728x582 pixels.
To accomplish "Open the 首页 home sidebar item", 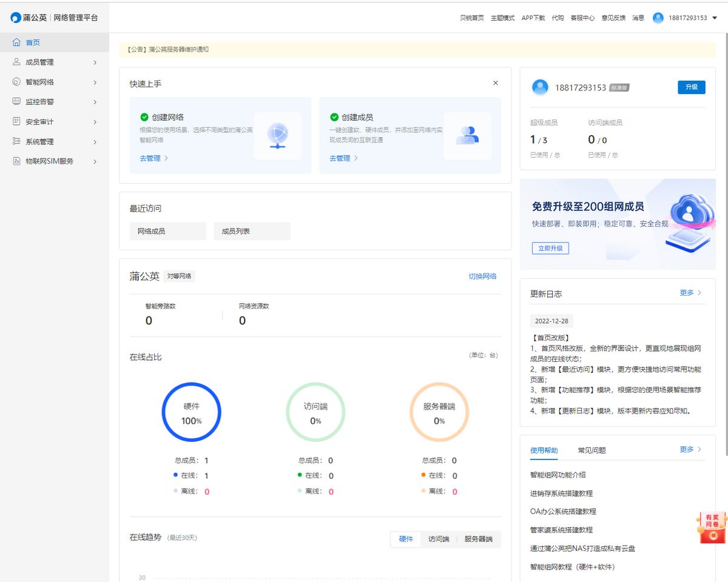I will coord(55,42).
